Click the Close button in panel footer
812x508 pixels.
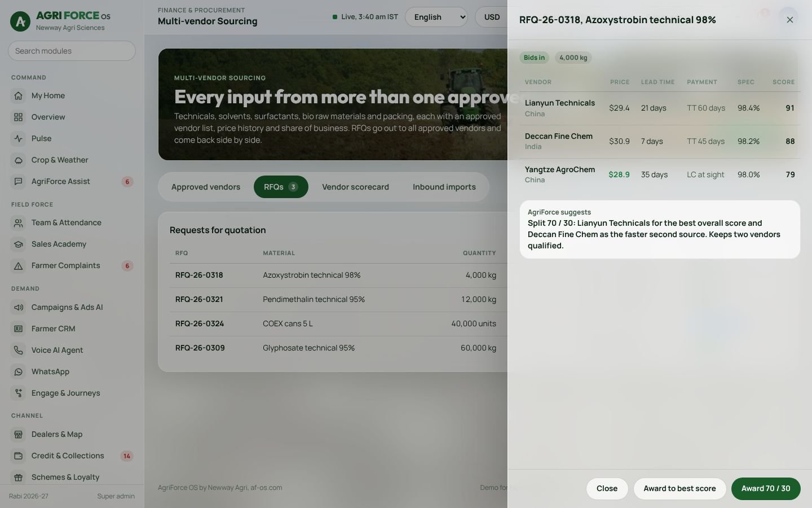point(607,489)
